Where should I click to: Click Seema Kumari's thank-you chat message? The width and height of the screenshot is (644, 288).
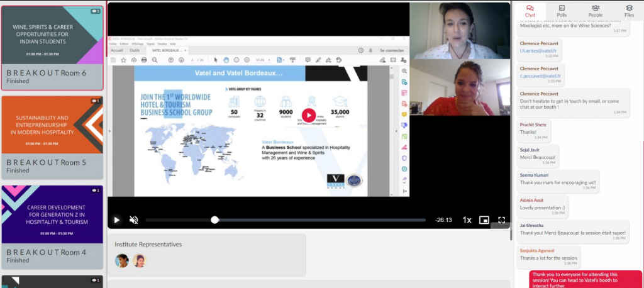tap(557, 182)
